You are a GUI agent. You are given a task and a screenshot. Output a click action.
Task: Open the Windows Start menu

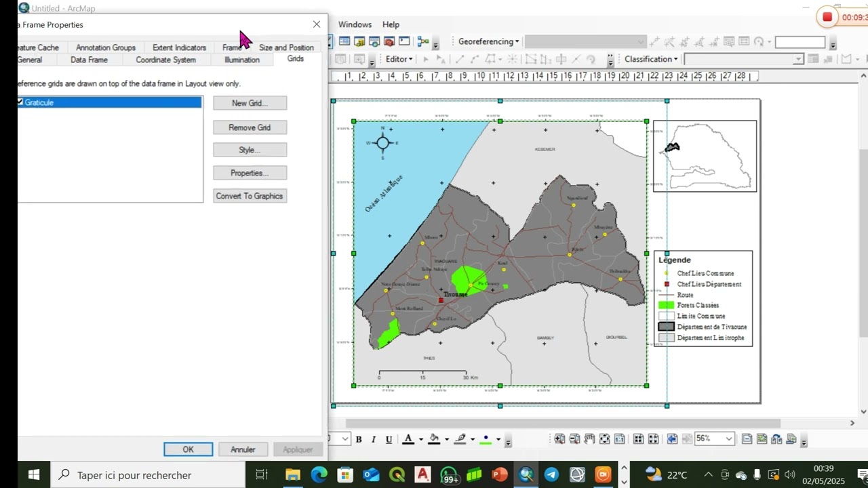click(34, 474)
